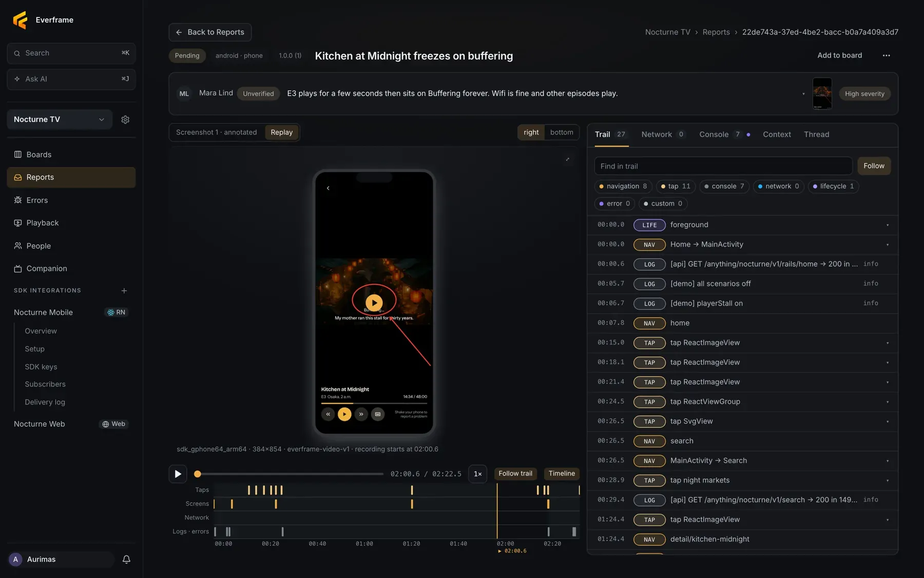Open notifications bell icon
Viewport: 924px width, 578px height.
126,560
